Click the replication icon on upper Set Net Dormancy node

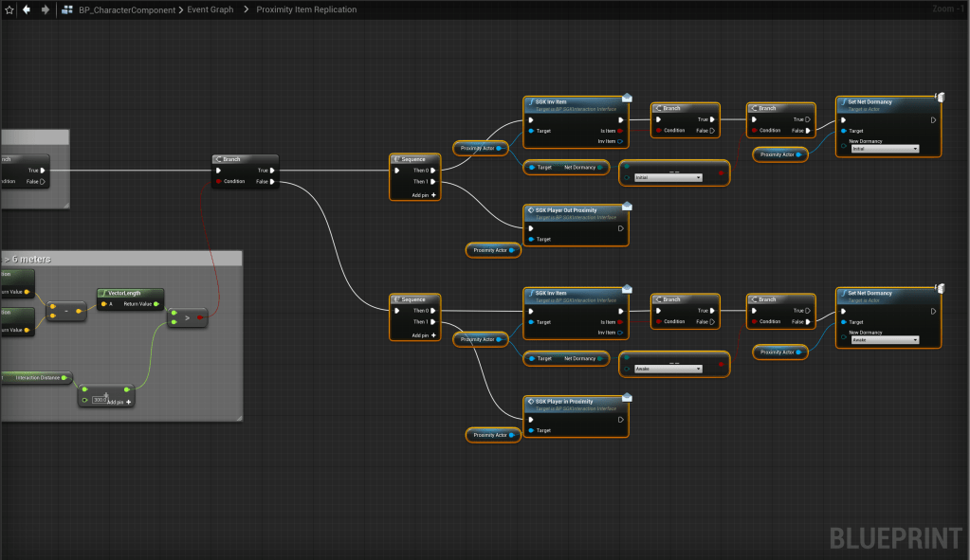tap(939, 96)
